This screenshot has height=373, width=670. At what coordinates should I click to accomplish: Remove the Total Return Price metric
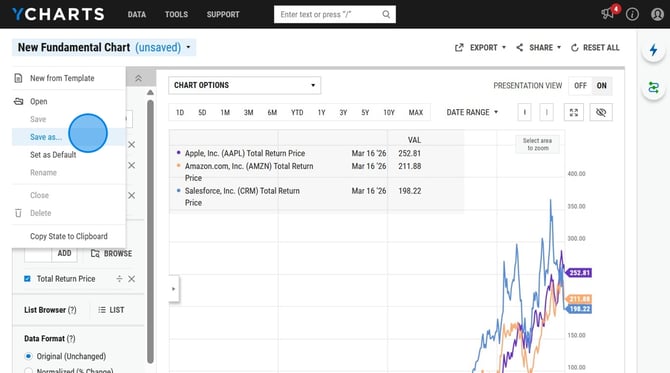[132, 279]
